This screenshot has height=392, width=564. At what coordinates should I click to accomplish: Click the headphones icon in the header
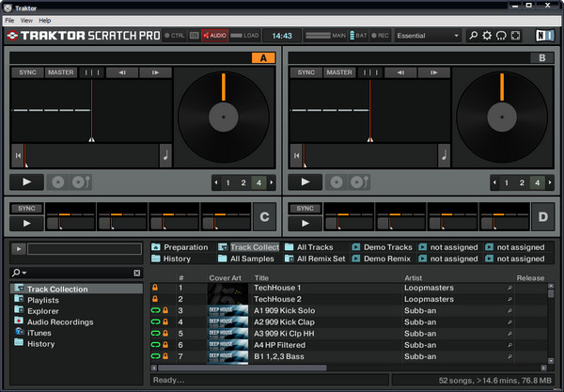point(501,36)
